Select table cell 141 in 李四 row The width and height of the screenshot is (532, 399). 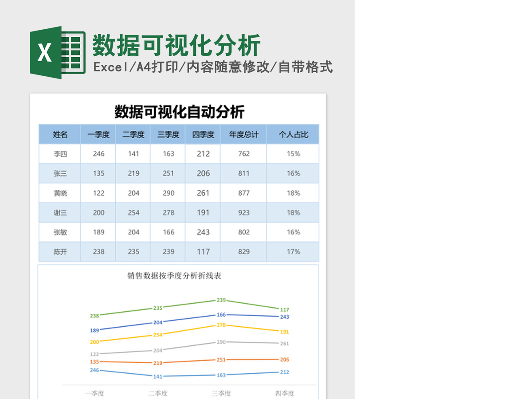point(133,154)
